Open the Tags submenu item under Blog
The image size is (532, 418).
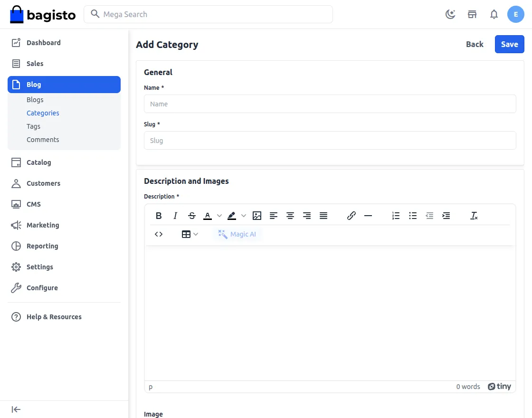coord(34,126)
